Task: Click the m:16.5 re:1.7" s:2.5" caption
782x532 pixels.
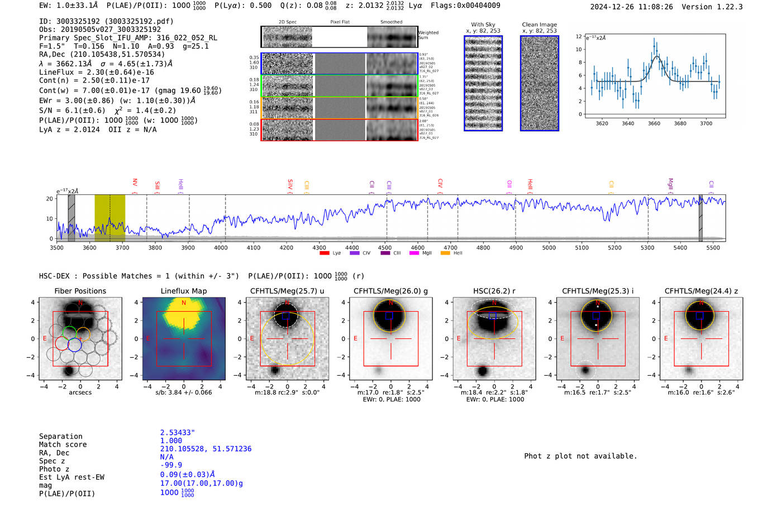Action: (x=598, y=392)
